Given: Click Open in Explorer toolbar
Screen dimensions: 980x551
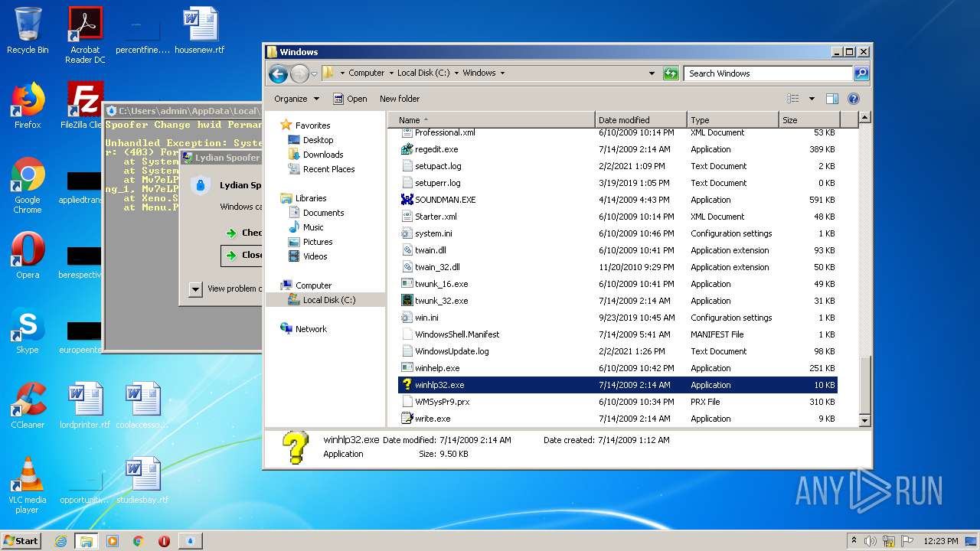Looking at the screenshot, I should [350, 99].
